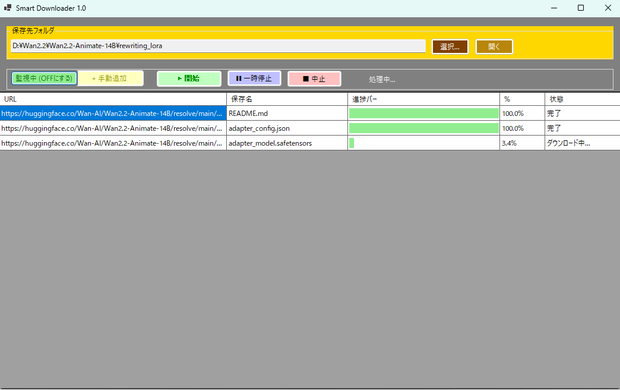The height and width of the screenshot is (390, 620).
Task: Start downloads with the 開始 button
Action: [x=189, y=78]
